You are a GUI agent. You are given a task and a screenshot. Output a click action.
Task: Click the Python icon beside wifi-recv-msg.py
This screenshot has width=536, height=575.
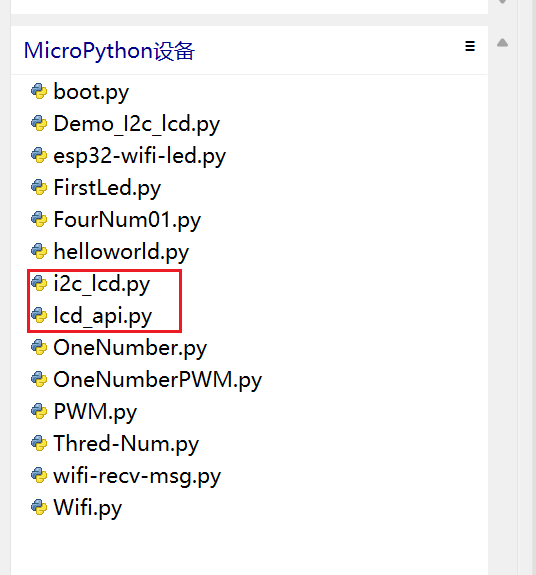pyautogui.click(x=39, y=475)
